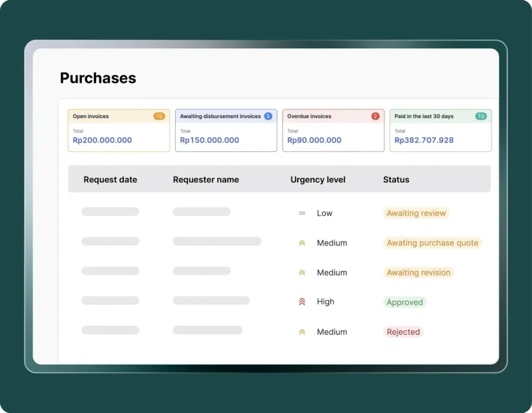Image resolution: width=532 pixels, height=413 pixels.
Task: Select the Medium chevron icon beside Rejected row
Action: pos(302,331)
